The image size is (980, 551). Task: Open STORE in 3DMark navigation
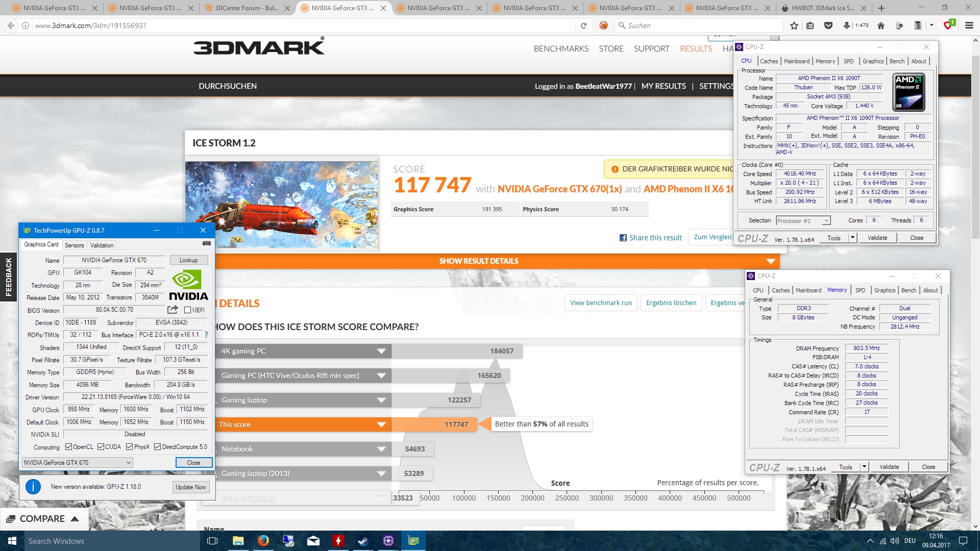[x=611, y=48]
